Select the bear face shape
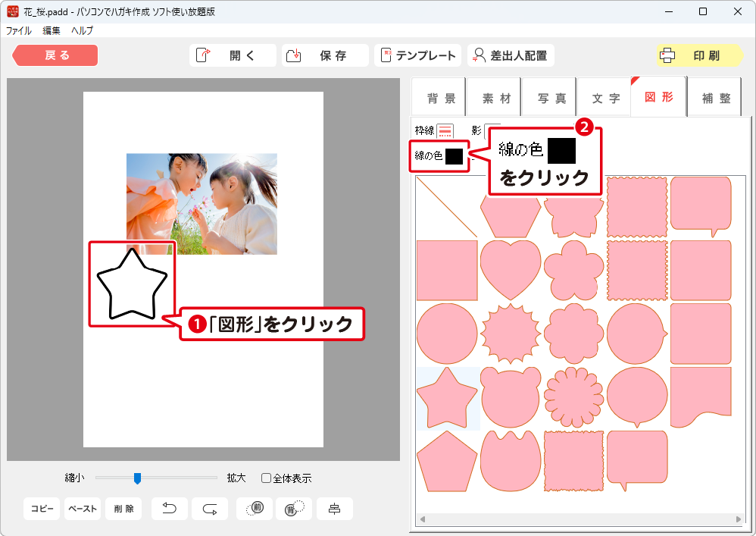 pyautogui.click(x=511, y=397)
